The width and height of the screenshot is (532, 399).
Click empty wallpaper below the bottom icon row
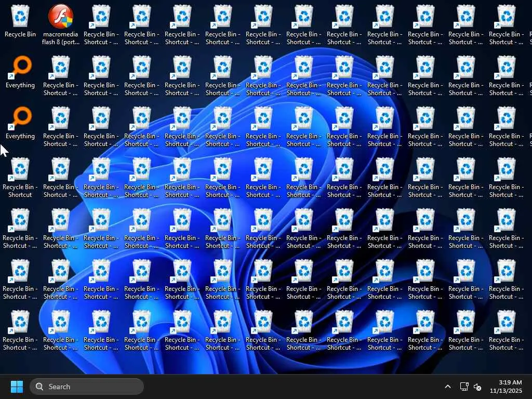264,363
